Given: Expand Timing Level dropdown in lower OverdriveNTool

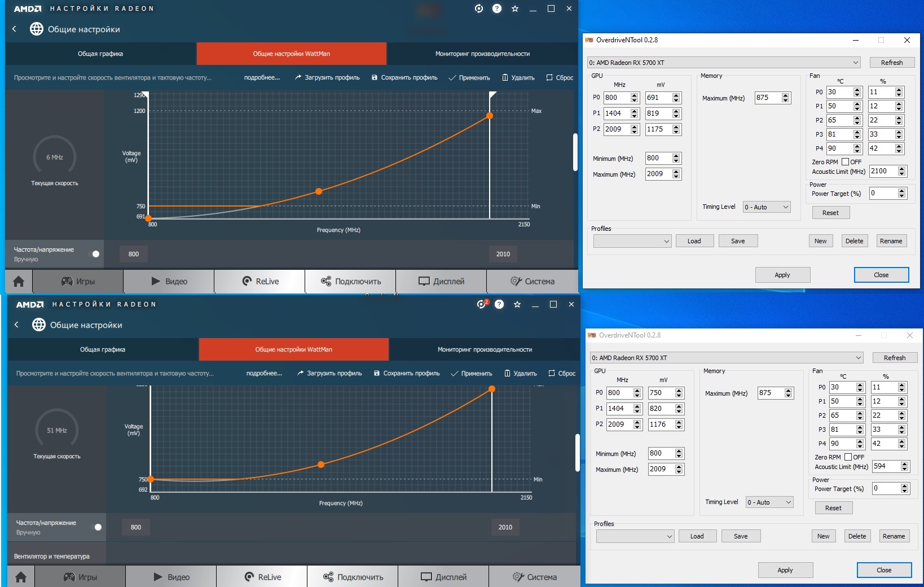Looking at the screenshot, I should tap(769, 502).
